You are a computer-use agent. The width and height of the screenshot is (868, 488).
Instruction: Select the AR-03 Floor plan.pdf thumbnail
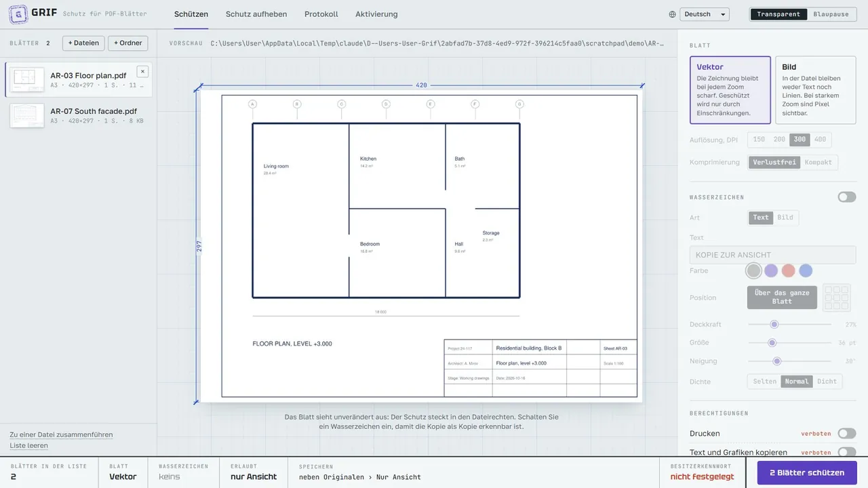[x=27, y=79]
